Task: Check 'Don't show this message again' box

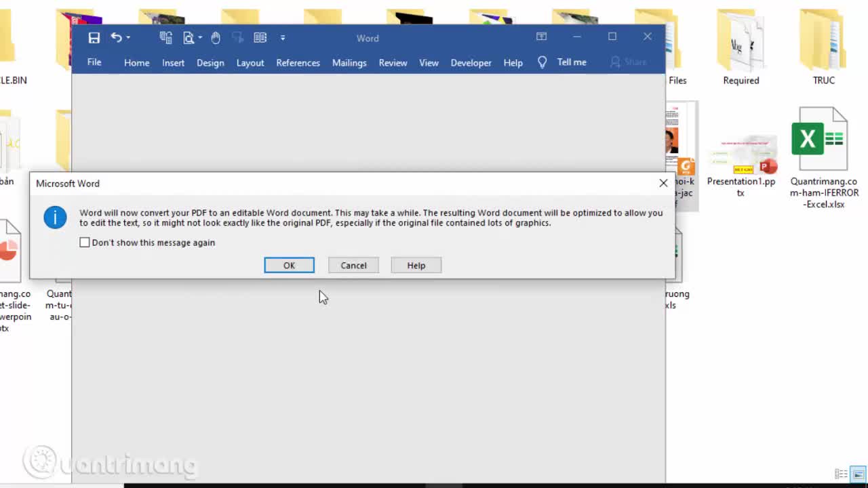Action: click(x=84, y=242)
